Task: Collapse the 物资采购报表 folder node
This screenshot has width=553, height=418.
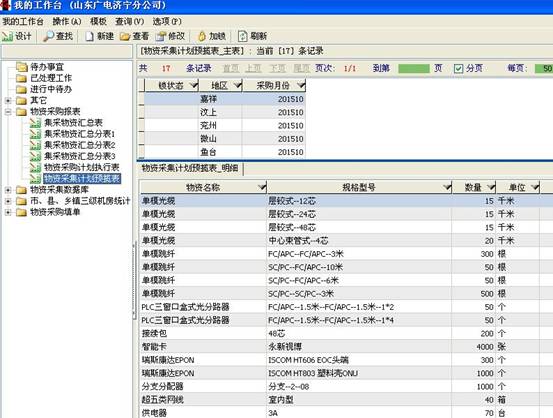Action: [8, 112]
